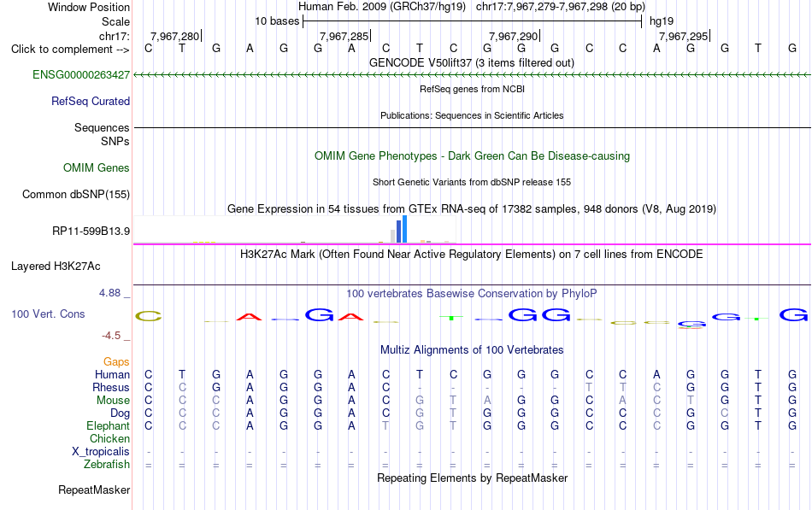Click the Human alignment row label
Screen dimensions: 812x510
[112, 374]
